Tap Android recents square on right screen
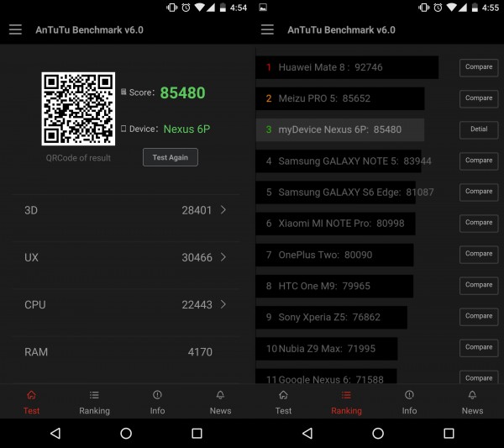Image resolution: width=504 pixels, height=448 pixels. (x=449, y=433)
